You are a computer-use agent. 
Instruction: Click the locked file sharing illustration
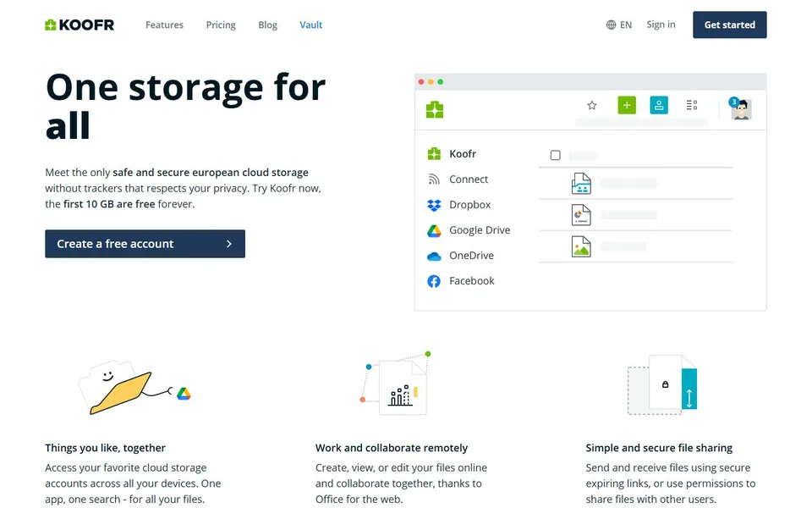pos(662,384)
